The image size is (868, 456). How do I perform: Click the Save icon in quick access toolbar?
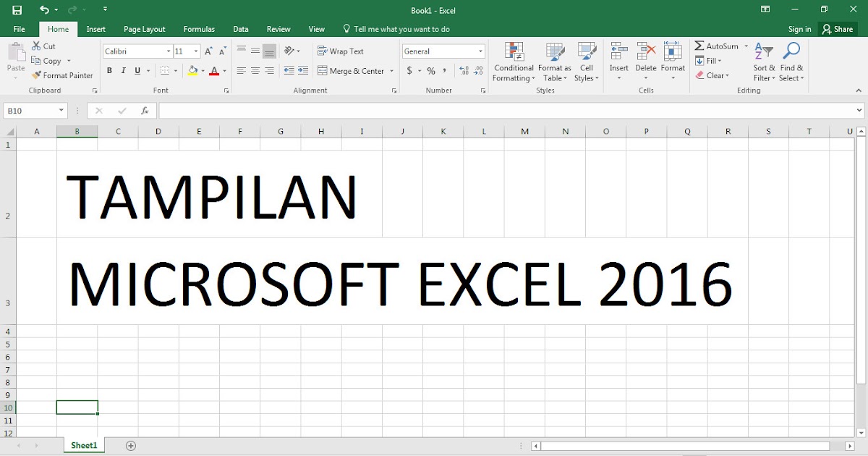coord(17,10)
